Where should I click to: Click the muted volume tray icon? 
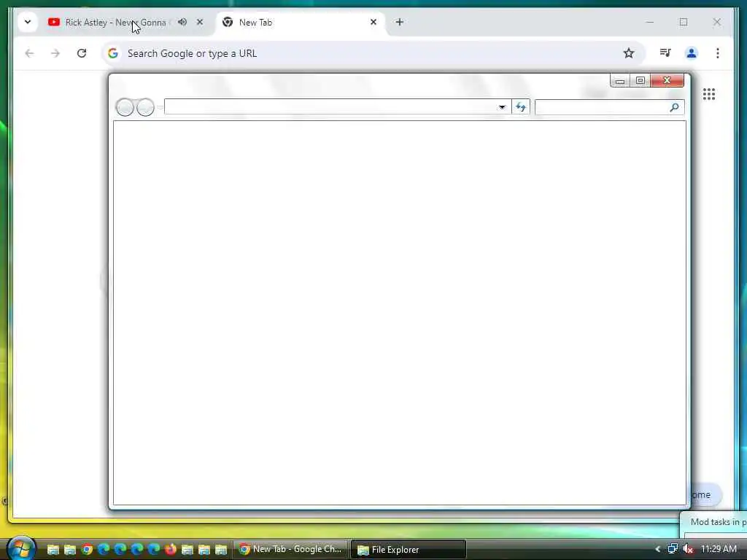(x=687, y=550)
